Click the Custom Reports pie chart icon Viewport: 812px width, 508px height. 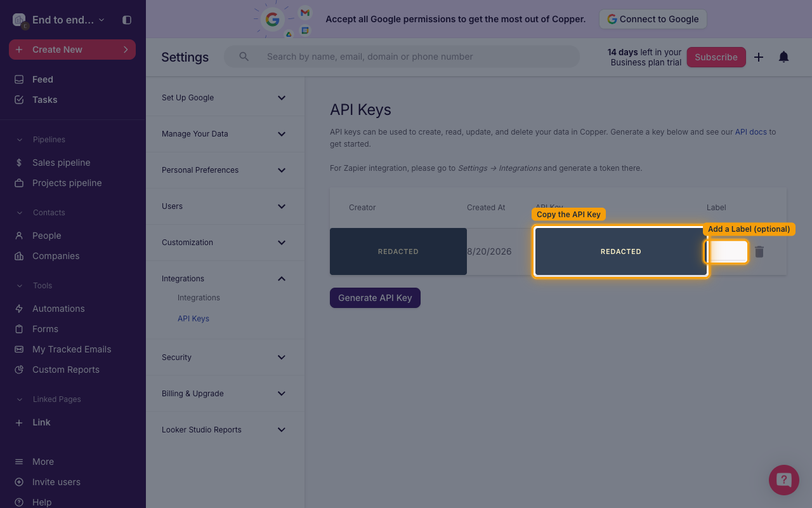point(19,370)
